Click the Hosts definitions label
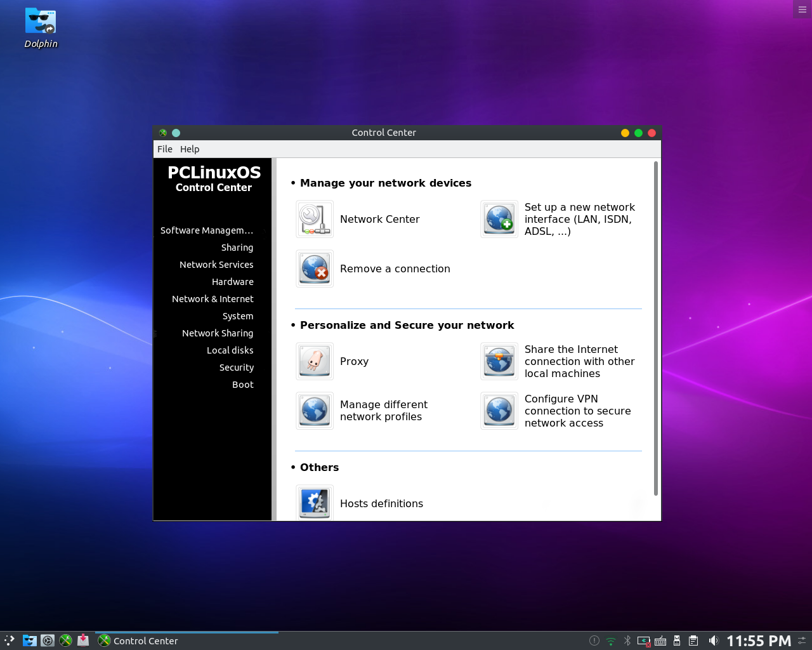The width and height of the screenshot is (812, 650). point(381,503)
